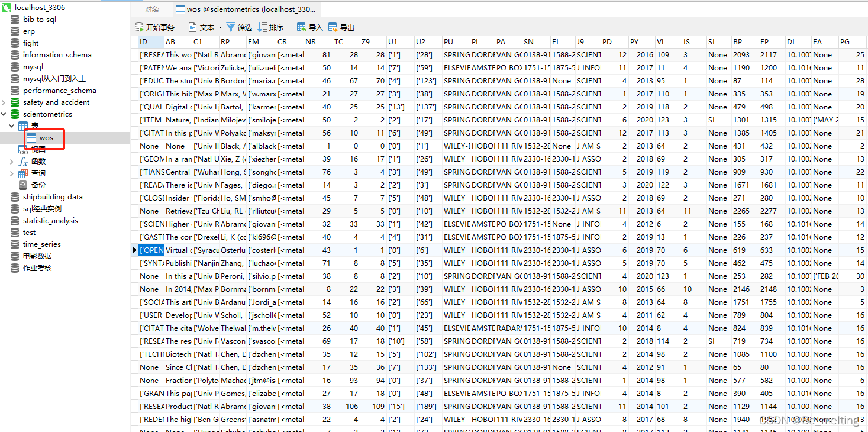Click the 筛选 filter funnel icon
This screenshot has height=432, width=868.
pyautogui.click(x=231, y=27)
